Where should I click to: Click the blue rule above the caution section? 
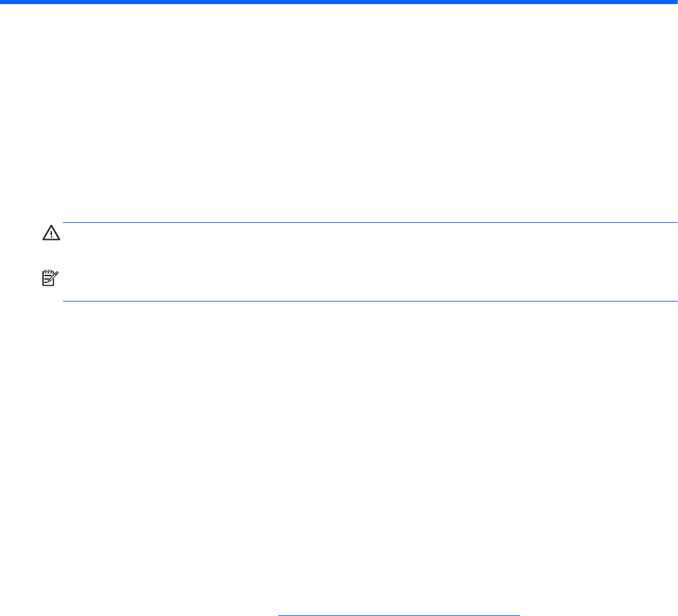pos(370,222)
